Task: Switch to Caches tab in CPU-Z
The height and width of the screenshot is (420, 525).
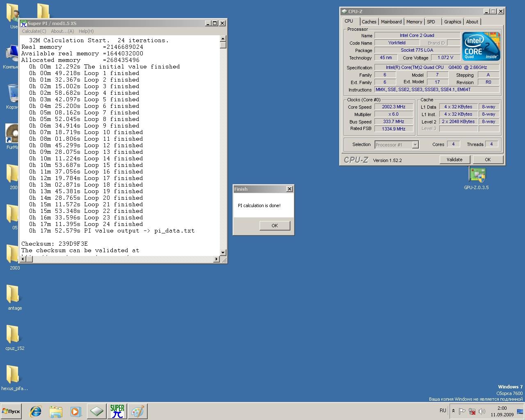Action: point(369,22)
